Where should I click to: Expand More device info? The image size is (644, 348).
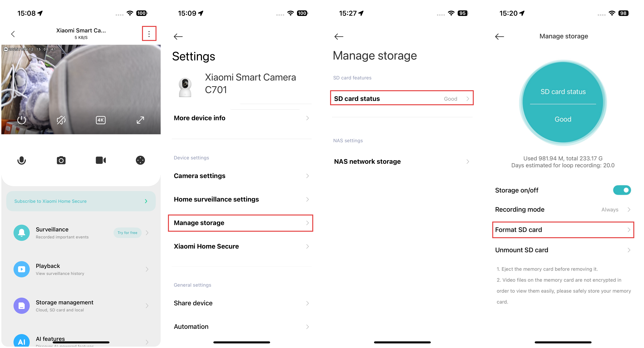241,118
